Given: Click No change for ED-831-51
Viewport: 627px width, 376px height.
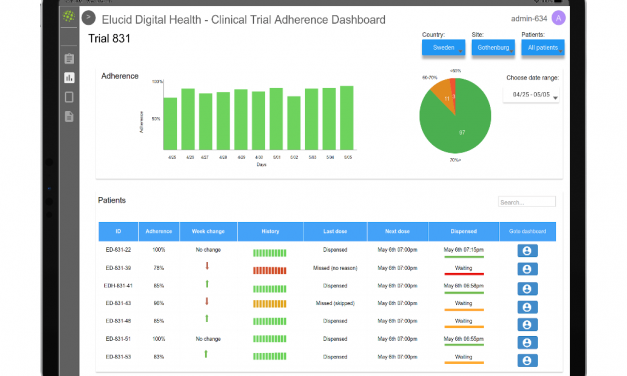Looking at the screenshot, I should click(x=208, y=339).
